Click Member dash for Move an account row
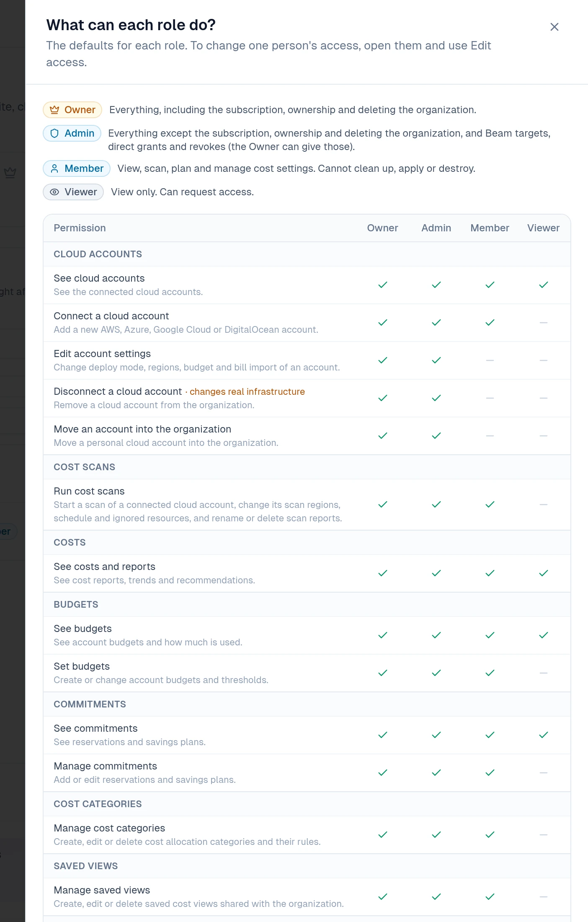 (490, 436)
